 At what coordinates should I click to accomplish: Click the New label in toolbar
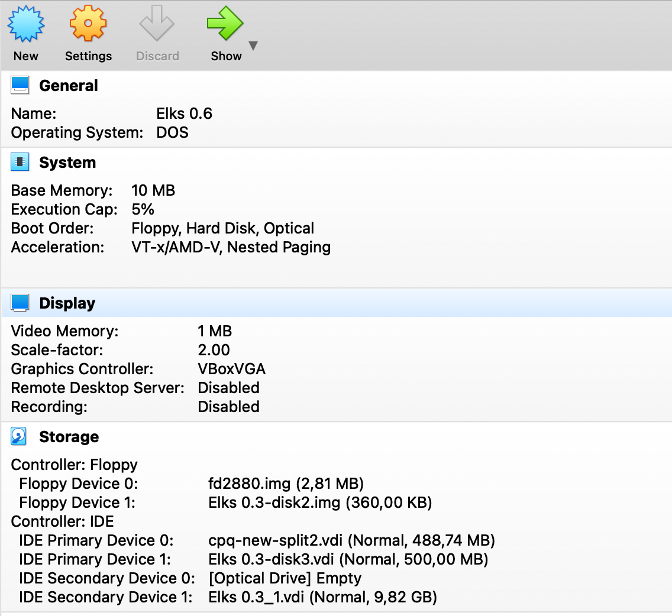point(25,56)
